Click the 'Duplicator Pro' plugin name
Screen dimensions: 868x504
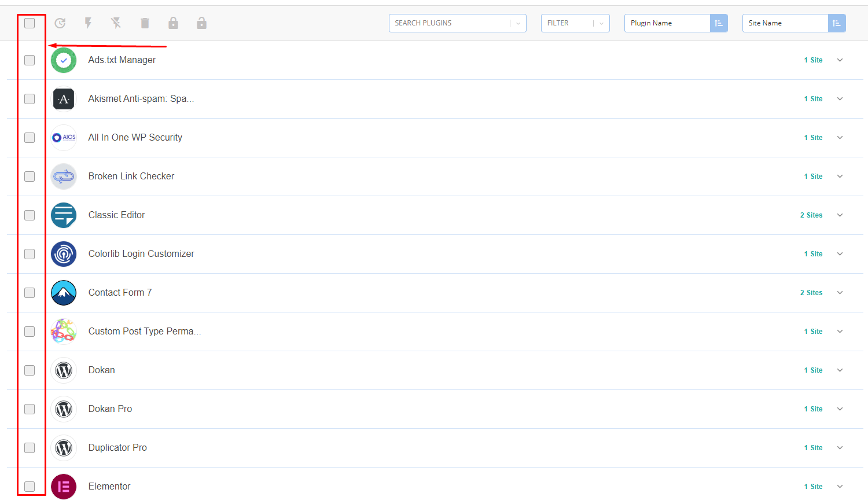[117, 448]
